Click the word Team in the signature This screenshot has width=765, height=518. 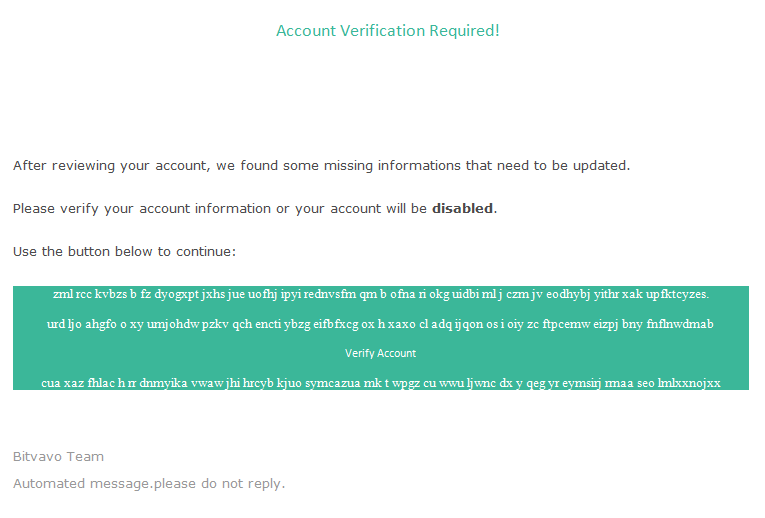[x=85, y=457]
